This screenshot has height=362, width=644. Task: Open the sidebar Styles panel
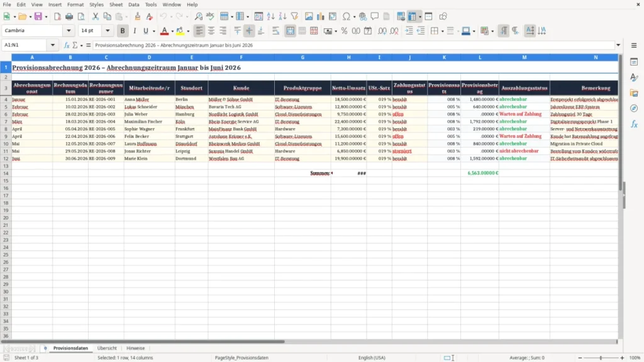[x=634, y=77]
